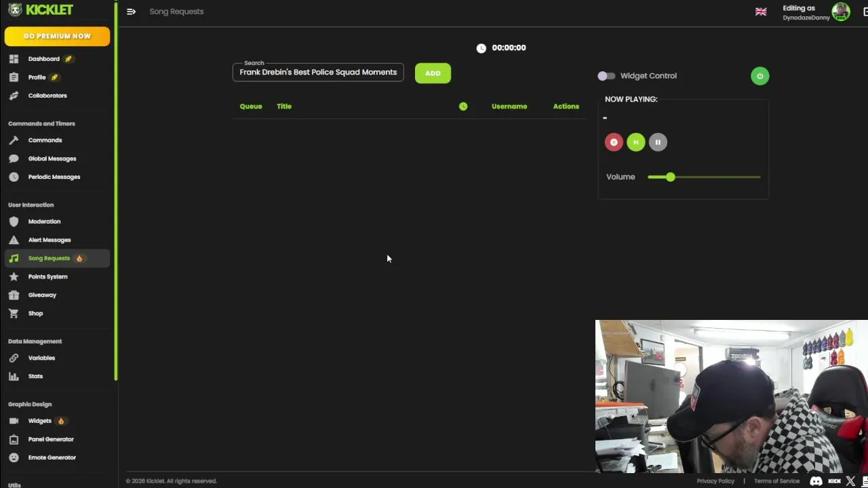Pause the current song
This screenshot has width=868, height=488.
(x=658, y=142)
